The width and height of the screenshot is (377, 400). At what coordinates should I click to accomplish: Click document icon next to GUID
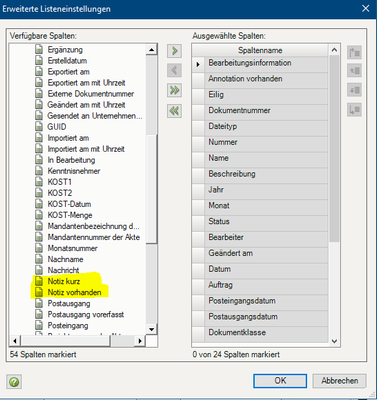click(x=39, y=127)
